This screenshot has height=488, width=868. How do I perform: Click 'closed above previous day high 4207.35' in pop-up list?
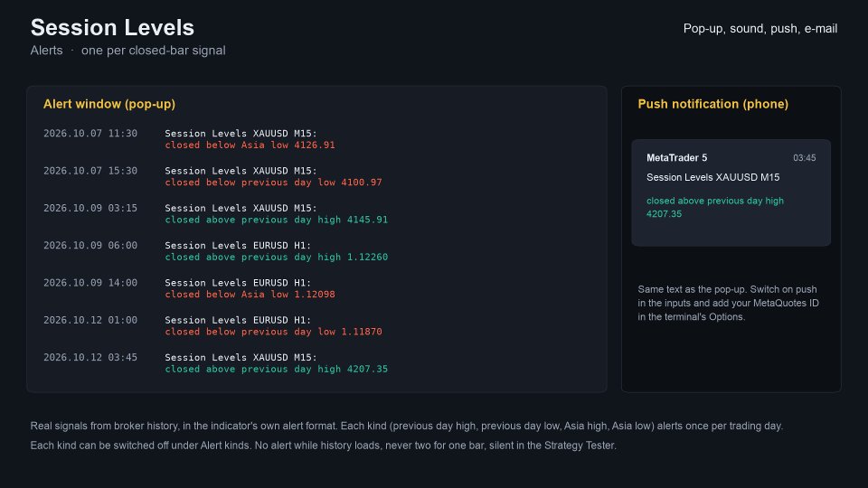click(277, 369)
